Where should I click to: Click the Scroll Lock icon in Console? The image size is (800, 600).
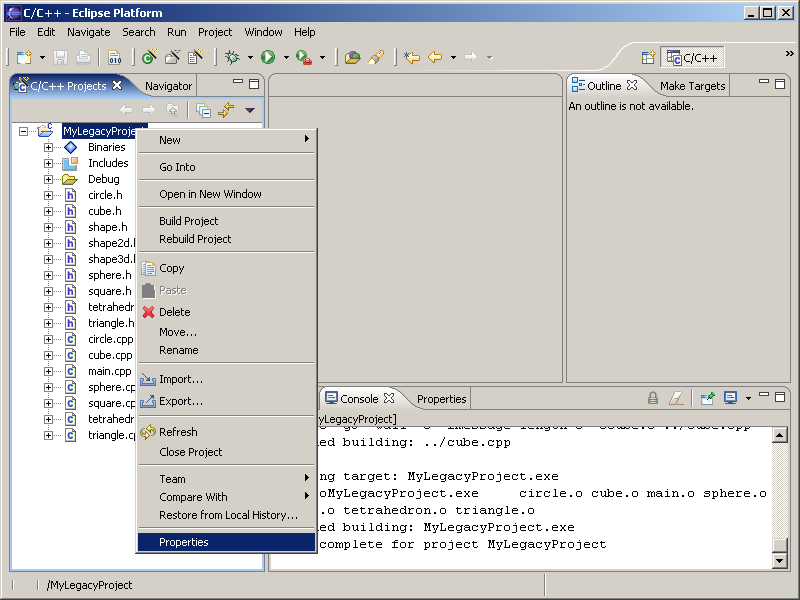point(653,398)
